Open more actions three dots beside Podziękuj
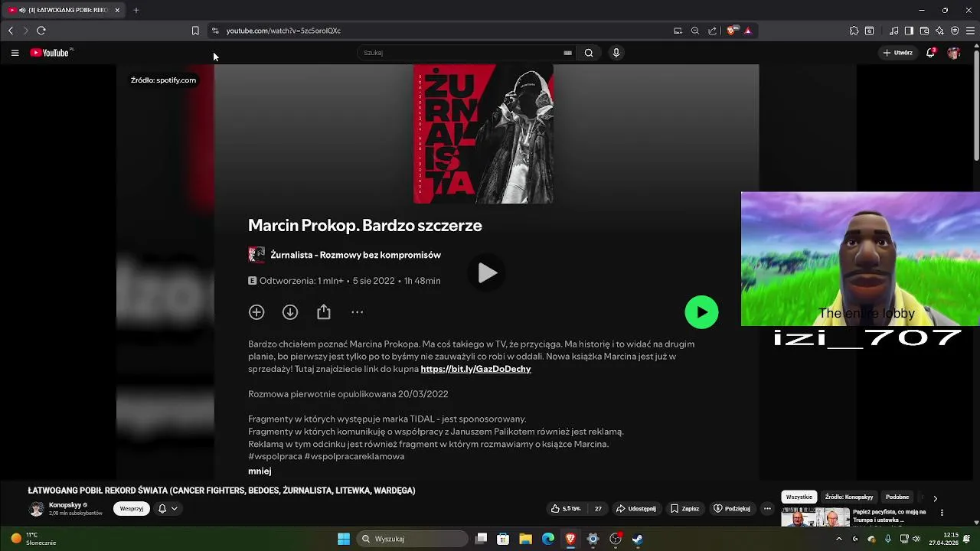Screen dimensions: 980x551 point(767,509)
